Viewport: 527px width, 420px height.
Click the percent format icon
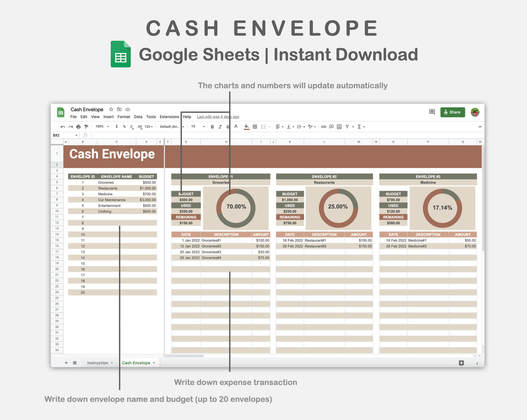(x=124, y=127)
